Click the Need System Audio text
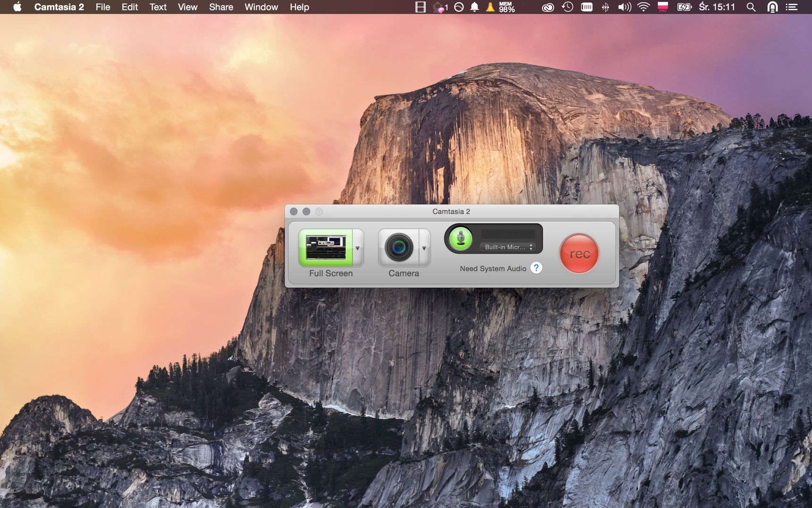The width and height of the screenshot is (812, 508). tap(493, 268)
